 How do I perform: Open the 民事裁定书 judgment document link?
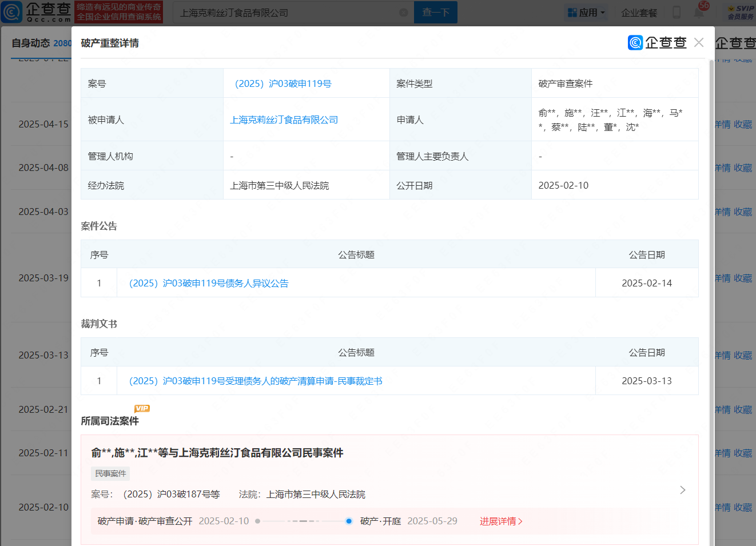pos(255,381)
